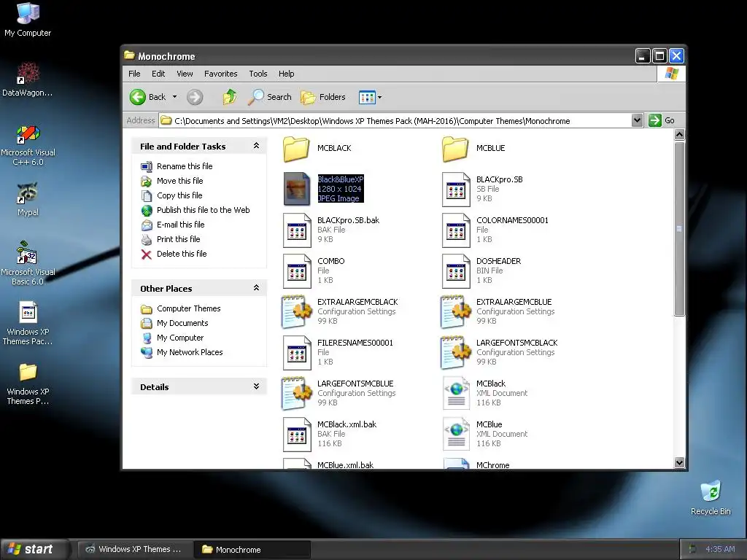Open the Help menu
Image resolution: width=747 pixels, height=560 pixels.
click(x=286, y=74)
